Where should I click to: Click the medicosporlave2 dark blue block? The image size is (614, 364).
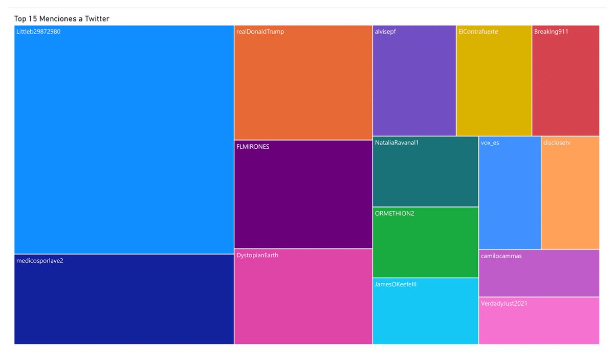click(124, 299)
